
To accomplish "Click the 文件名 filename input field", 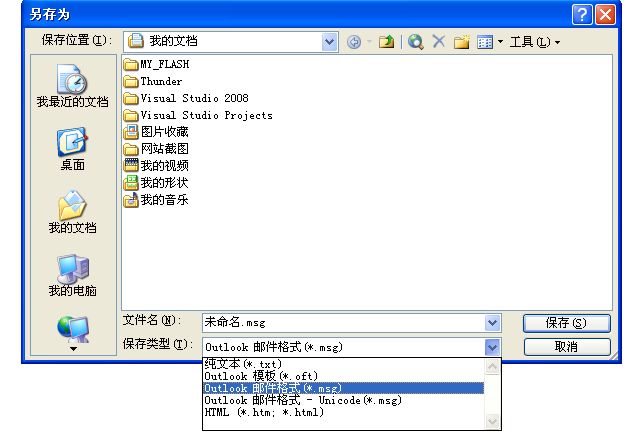I will (x=344, y=323).
